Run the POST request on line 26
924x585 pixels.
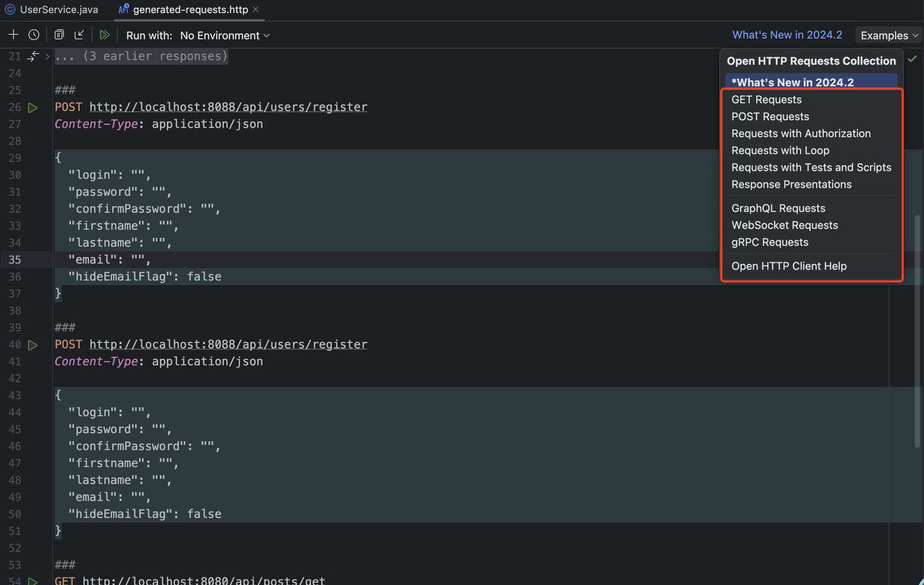33,107
